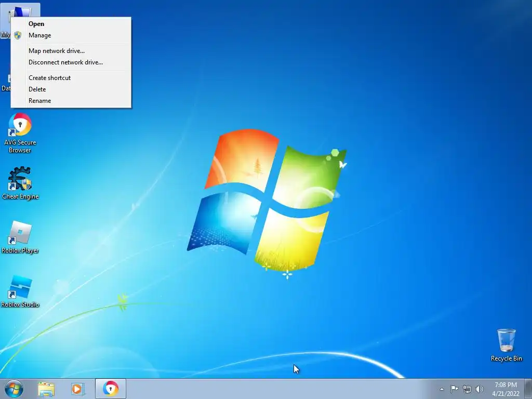Open Action Center flag icon

point(454,389)
